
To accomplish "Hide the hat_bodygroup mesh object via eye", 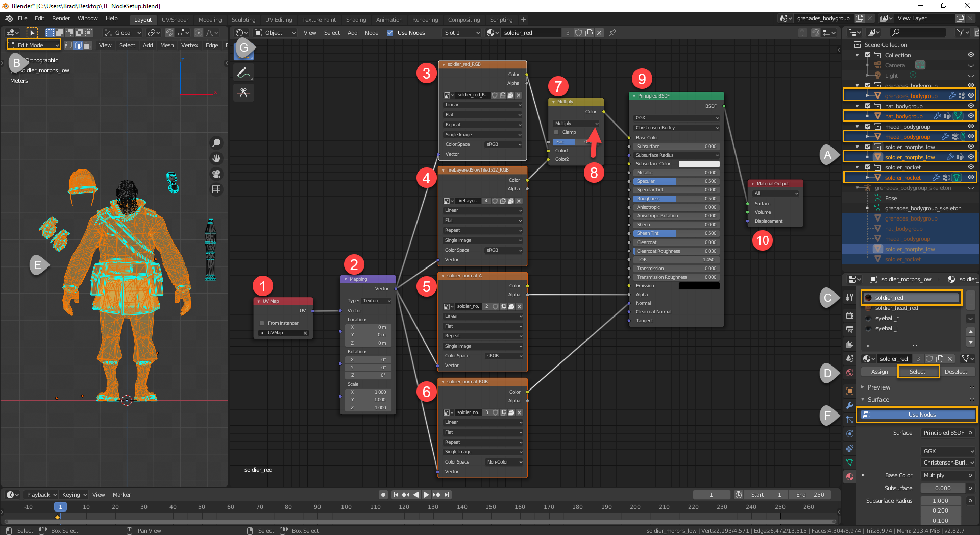I will point(971,116).
